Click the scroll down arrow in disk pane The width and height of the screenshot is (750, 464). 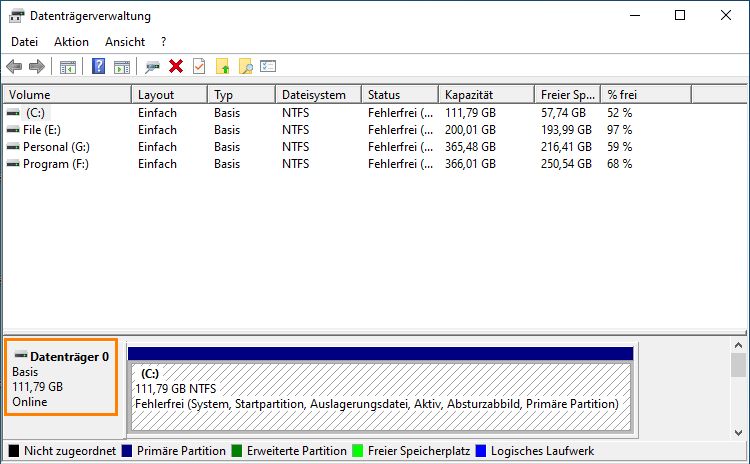pyautogui.click(x=739, y=432)
